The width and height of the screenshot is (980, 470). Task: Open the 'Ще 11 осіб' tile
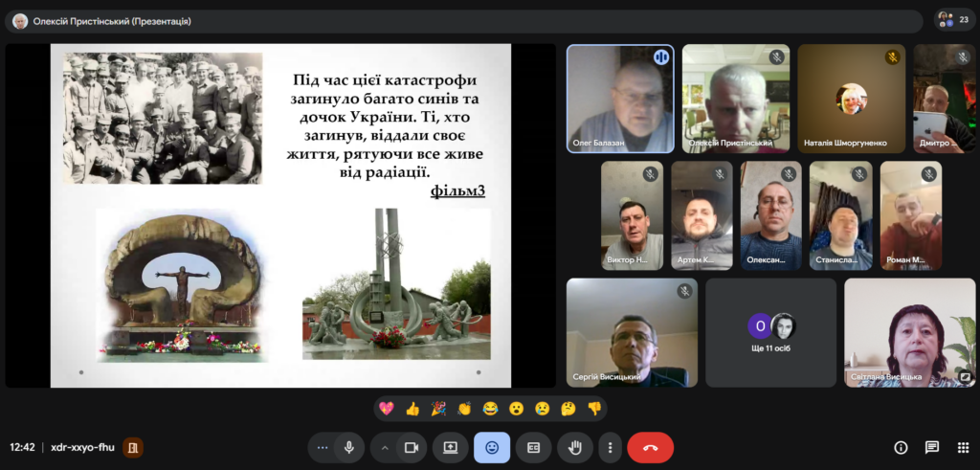770,333
